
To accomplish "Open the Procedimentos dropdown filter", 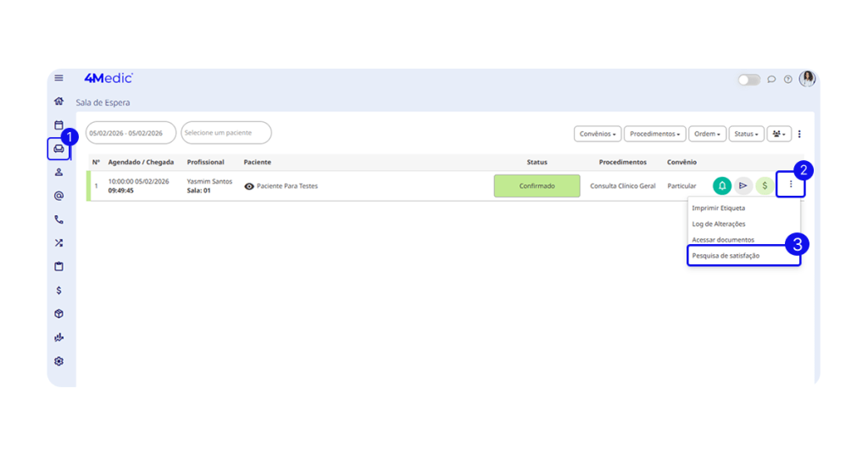I will [654, 134].
